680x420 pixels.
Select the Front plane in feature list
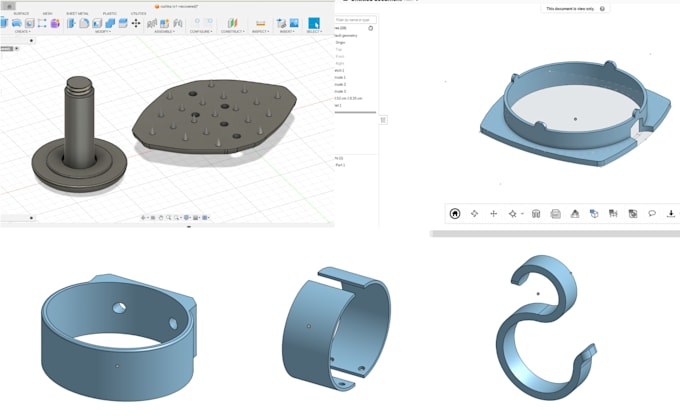point(340,56)
